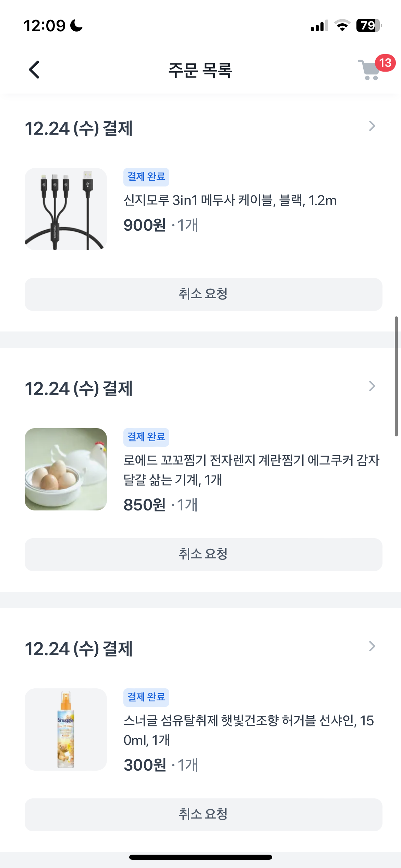The width and height of the screenshot is (401, 868).
Task: Open 신지모루 3in1 메두사 케이블 product link
Action: click(x=230, y=201)
